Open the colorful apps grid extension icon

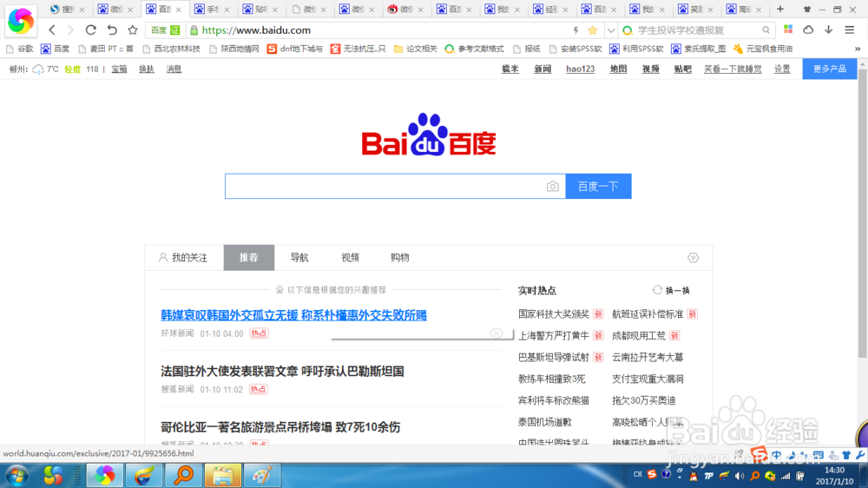(788, 30)
